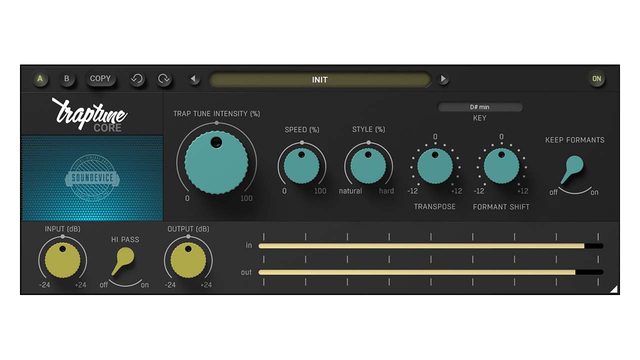This screenshot has height=360, width=640.
Task: Go to the next preset
Action: click(x=443, y=79)
